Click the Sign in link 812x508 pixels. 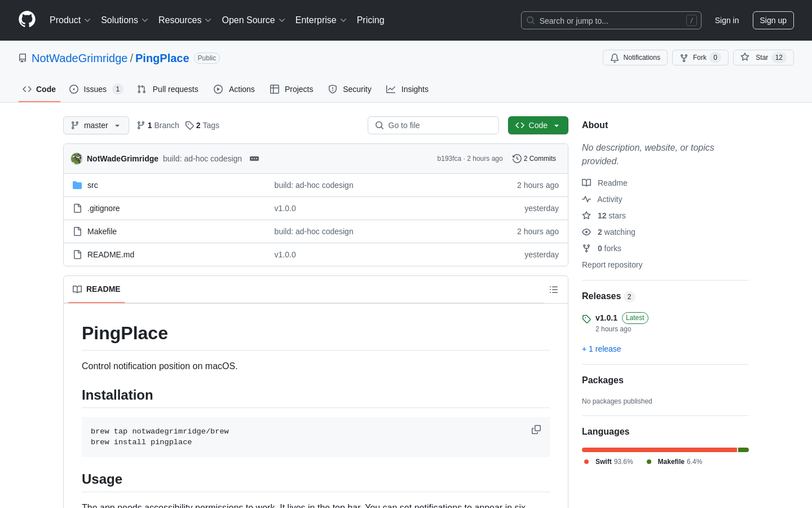[727, 20]
